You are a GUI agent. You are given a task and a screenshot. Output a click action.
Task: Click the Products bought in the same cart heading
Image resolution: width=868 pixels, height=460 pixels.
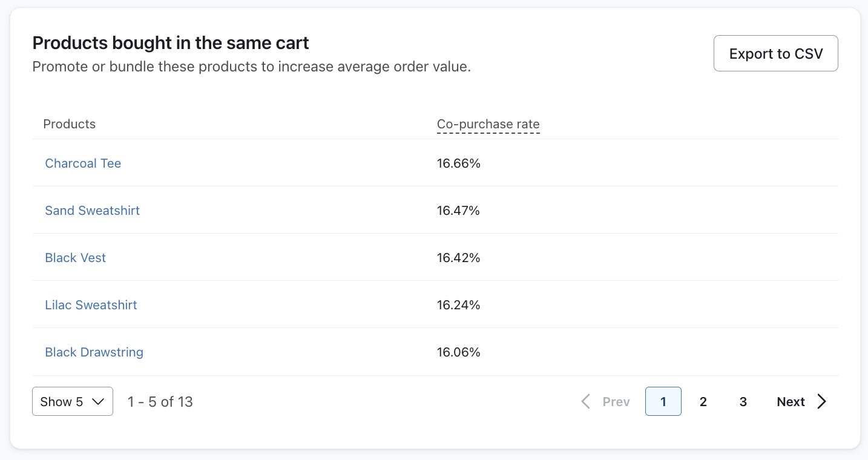pyautogui.click(x=171, y=43)
